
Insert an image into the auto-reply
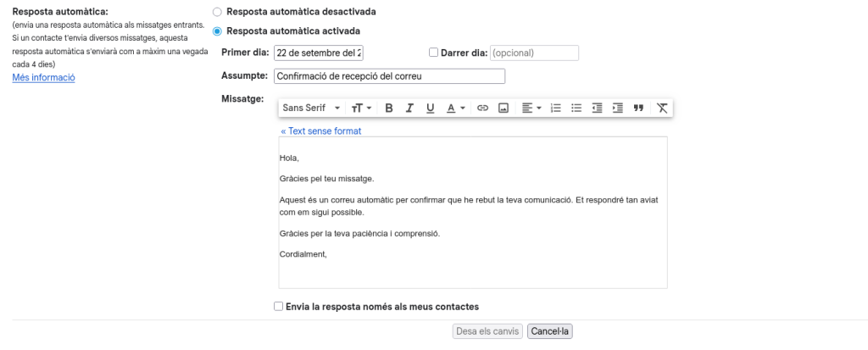click(503, 108)
